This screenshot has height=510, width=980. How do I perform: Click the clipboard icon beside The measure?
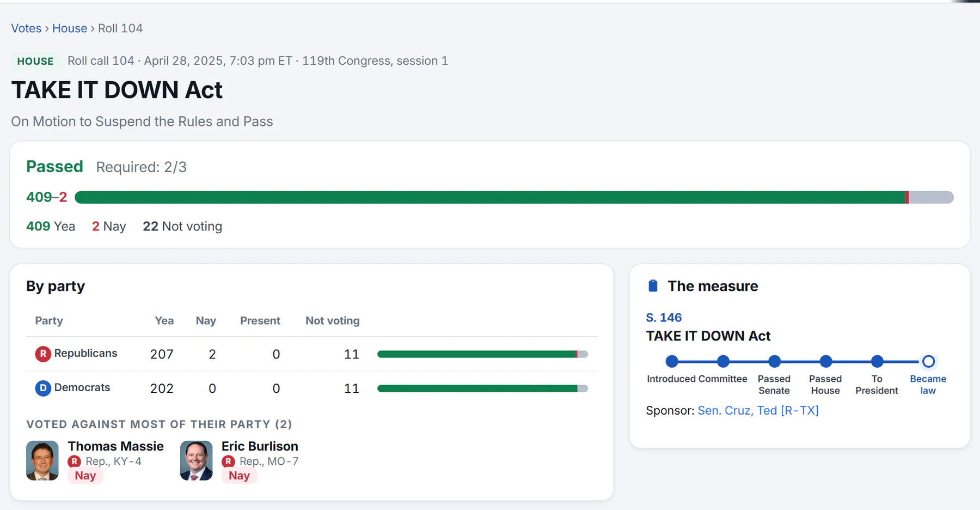pos(653,286)
